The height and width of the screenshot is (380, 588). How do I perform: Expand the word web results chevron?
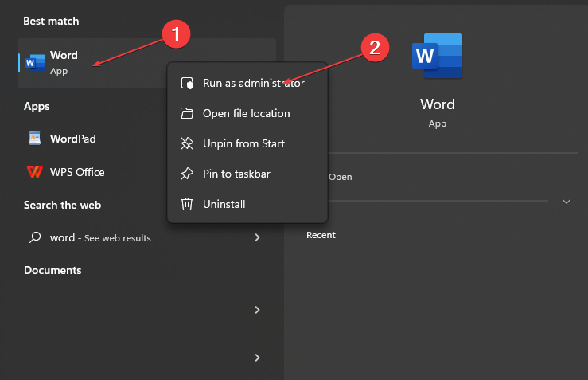(x=257, y=237)
